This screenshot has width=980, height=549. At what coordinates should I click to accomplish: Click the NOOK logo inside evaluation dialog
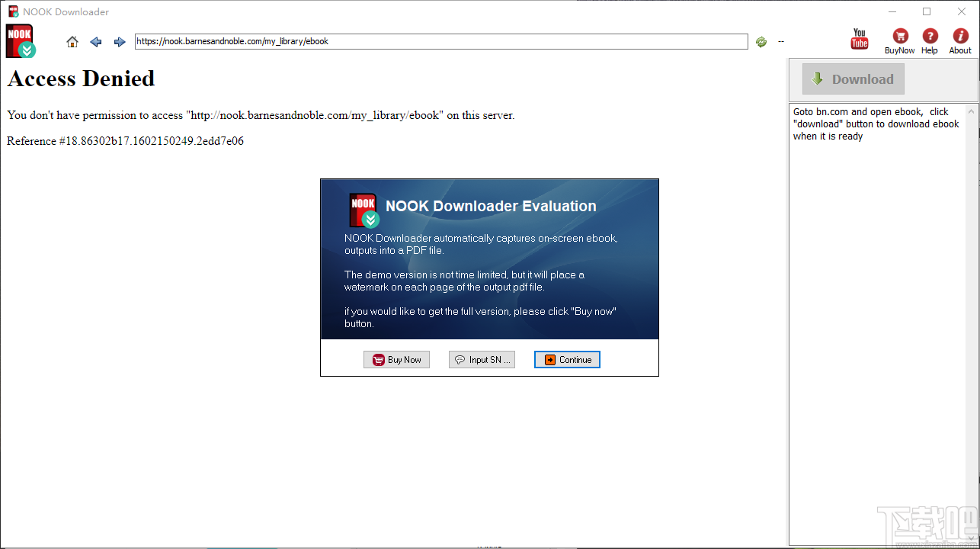coord(364,210)
